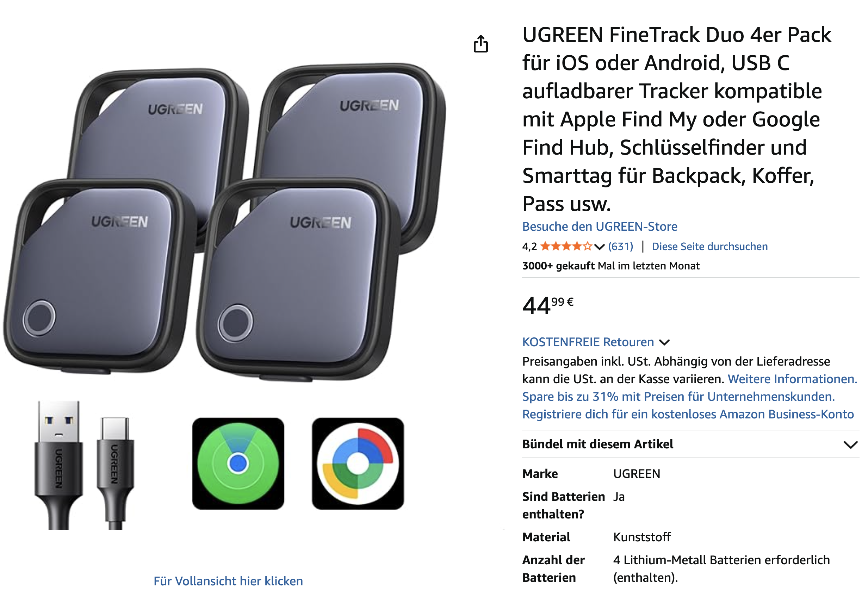Open the 631 reviews link
This screenshot has width=868, height=591.
pyautogui.click(x=620, y=247)
